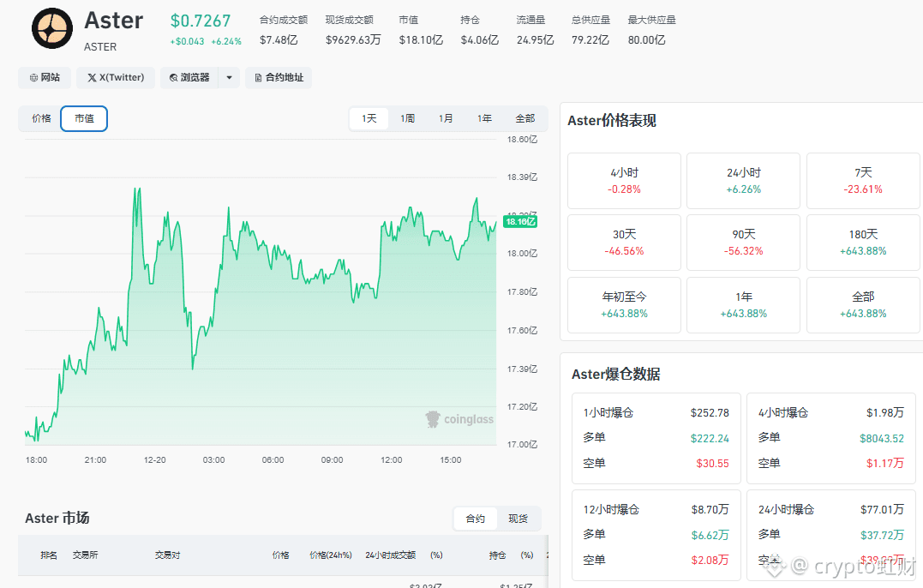
Task: Switch Aster market to 现货 tab
Action: pyautogui.click(x=518, y=519)
